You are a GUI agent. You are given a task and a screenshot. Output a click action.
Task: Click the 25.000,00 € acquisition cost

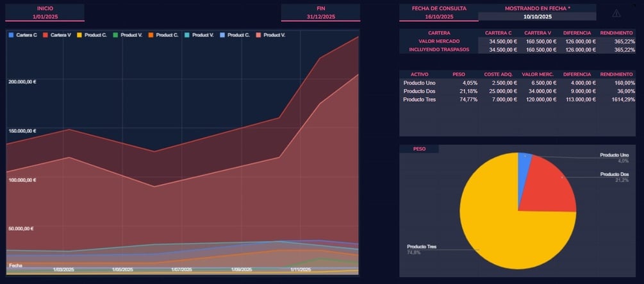tap(503, 91)
